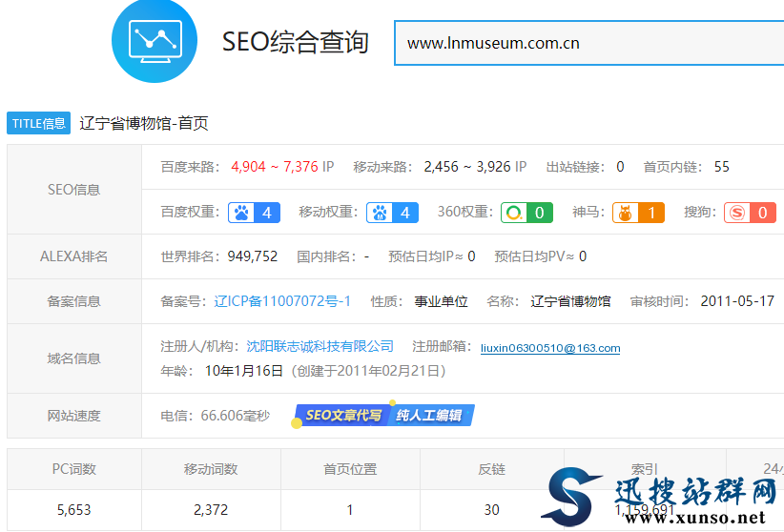Click the world rank 949,752 value

pos(253,256)
